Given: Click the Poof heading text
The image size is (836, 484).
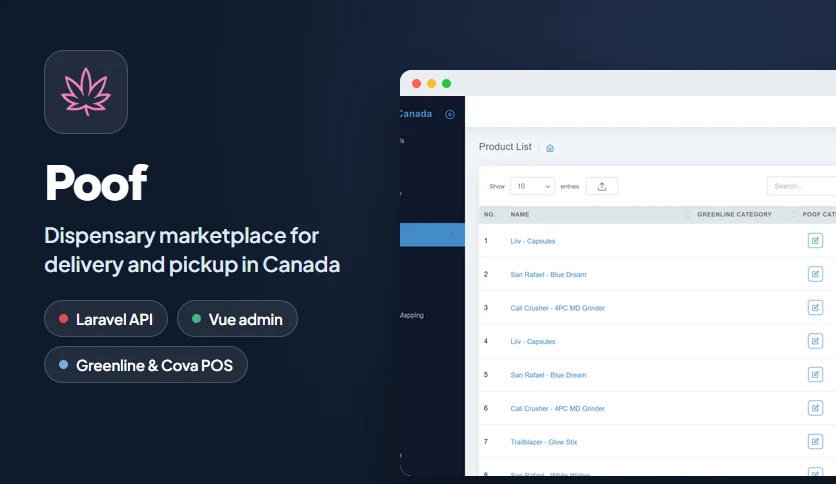Looking at the screenshot, I should 96,183.
